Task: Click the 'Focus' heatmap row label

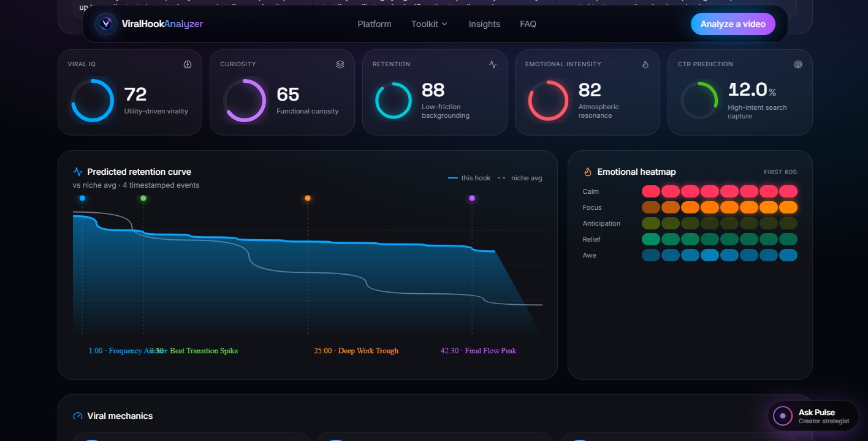Action: [x=592, y=207]
